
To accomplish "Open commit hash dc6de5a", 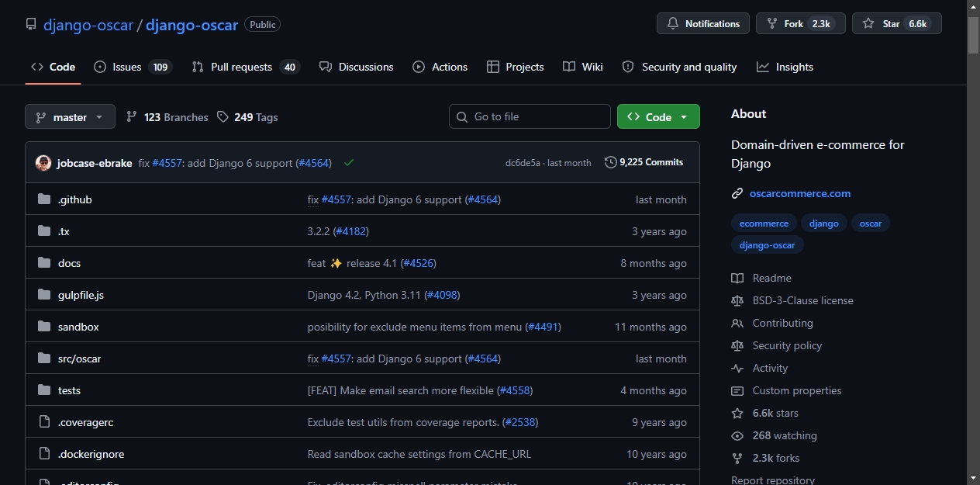I will click(523, 163).
